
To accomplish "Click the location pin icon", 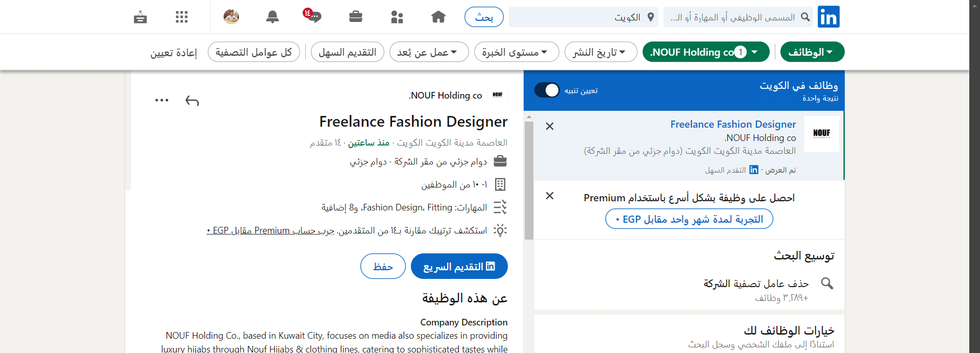I will point(651,17).
